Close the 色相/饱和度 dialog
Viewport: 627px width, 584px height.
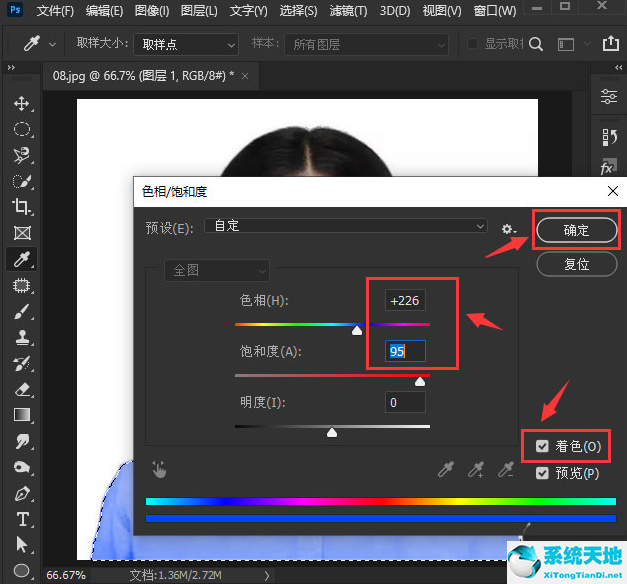pyautogui.click(x=613, y=191)
